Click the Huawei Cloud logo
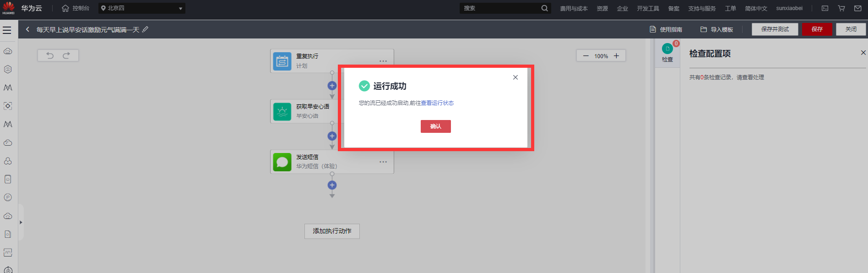This screenshot has height=273, width=868. click(9, 8)
